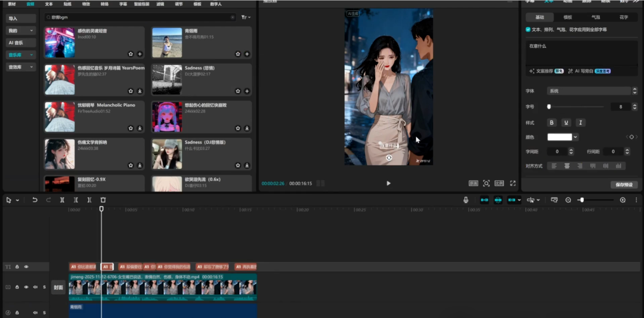Open the 气泡 bubble tab in text panel
This screenshot has width=644, height=318.
pyautogui.click(x=596, y=17)
